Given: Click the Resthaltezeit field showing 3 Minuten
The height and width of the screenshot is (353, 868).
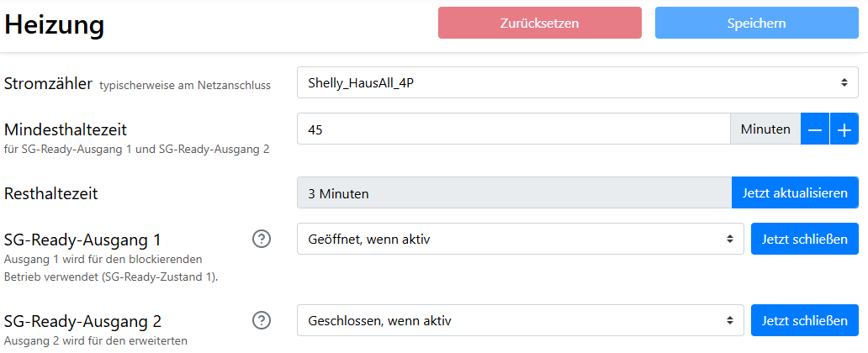Looking at the screenshot, I should [x=513, y=192].
